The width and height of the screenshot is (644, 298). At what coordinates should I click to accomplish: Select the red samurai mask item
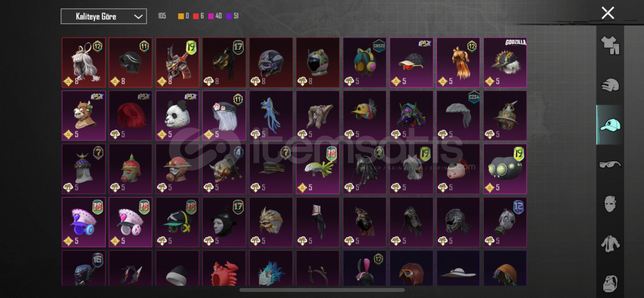[177, 62]
